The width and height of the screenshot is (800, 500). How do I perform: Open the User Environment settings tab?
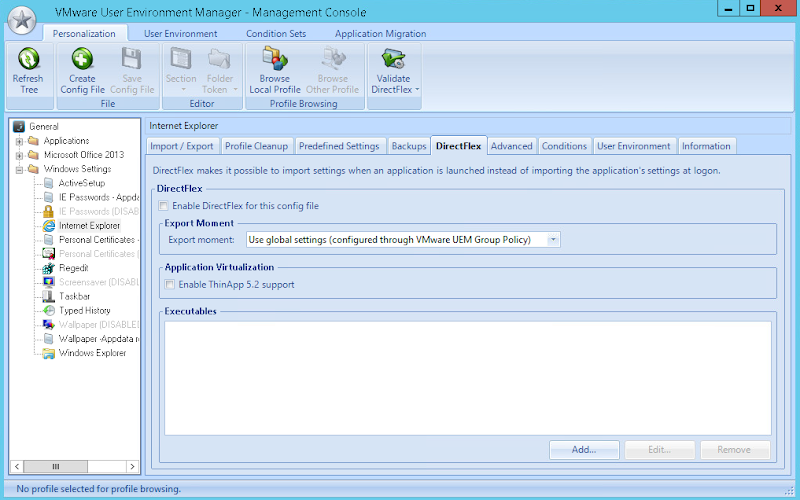click(634, 146)
